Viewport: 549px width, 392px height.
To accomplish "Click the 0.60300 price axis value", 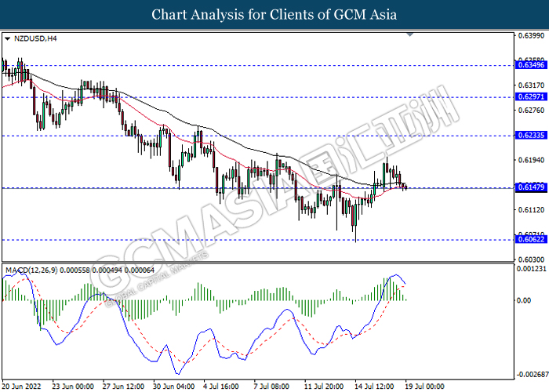I will click(x=531, y=260).
